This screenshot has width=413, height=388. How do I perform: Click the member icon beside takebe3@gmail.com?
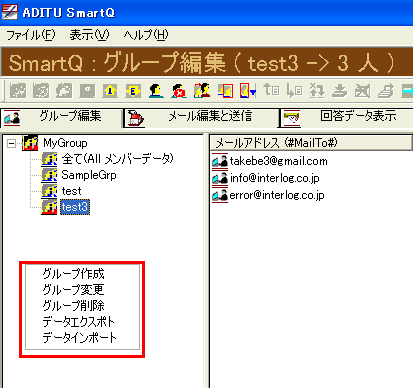click(x=220, y=161)
